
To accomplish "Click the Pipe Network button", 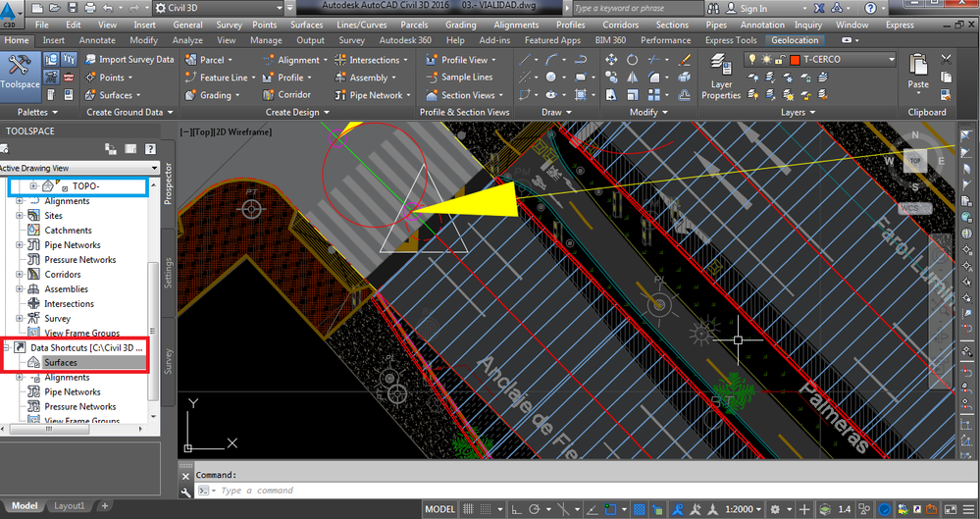I will pos(372,95).
